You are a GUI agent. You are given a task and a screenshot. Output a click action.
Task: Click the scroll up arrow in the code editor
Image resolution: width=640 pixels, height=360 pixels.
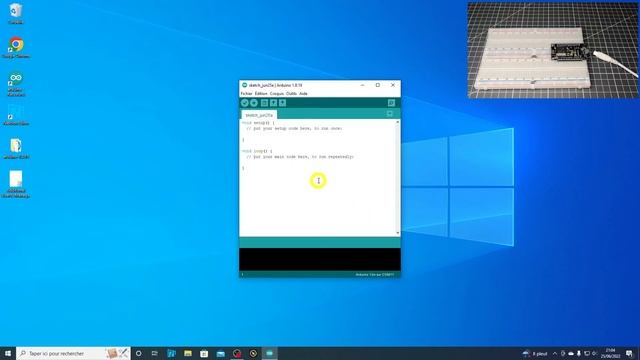398,122
